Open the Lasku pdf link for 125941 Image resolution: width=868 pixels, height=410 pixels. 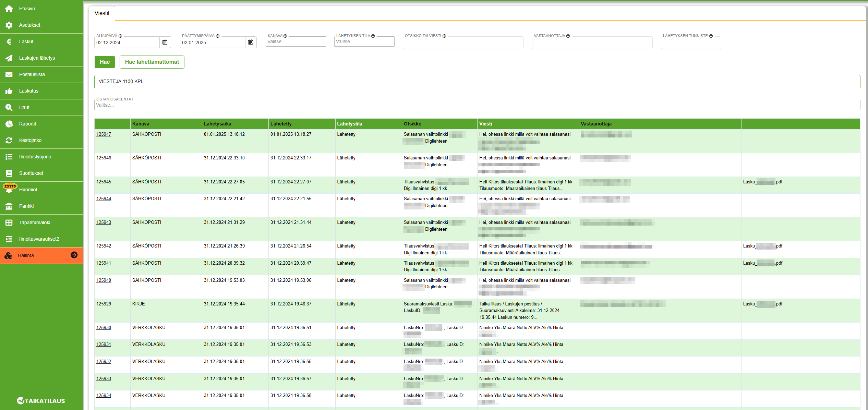pyautogui.click(x=763, y=263)
